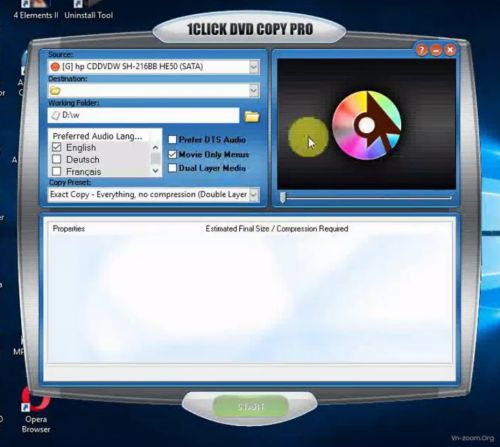Click the Working Folder path field
This screenshot has width=500, height=447.
tap(144, 115)
